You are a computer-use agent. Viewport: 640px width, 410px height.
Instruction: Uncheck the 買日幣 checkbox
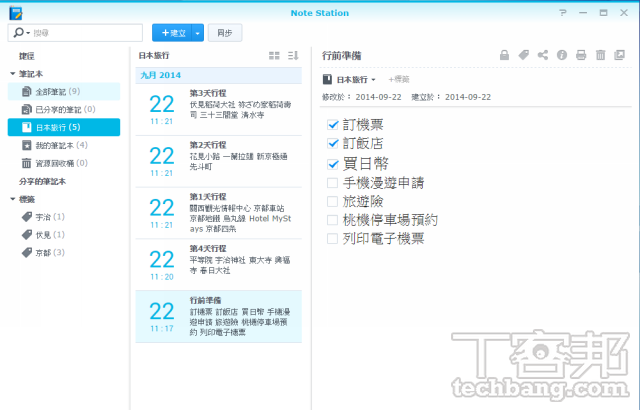[x=333, y=163]
